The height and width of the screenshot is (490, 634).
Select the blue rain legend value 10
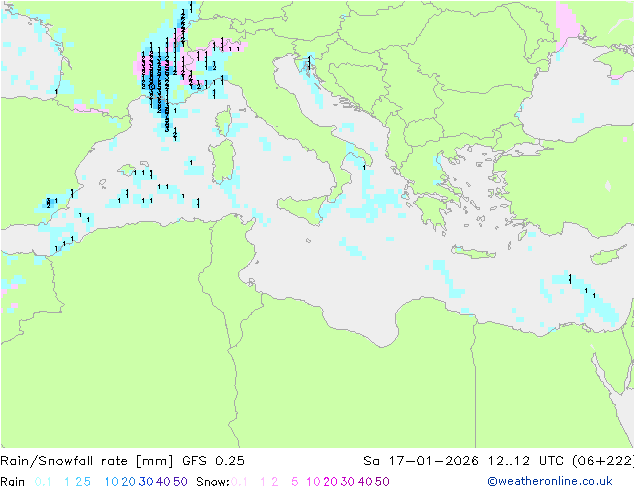pyautogui.click(x=112, y=482)
